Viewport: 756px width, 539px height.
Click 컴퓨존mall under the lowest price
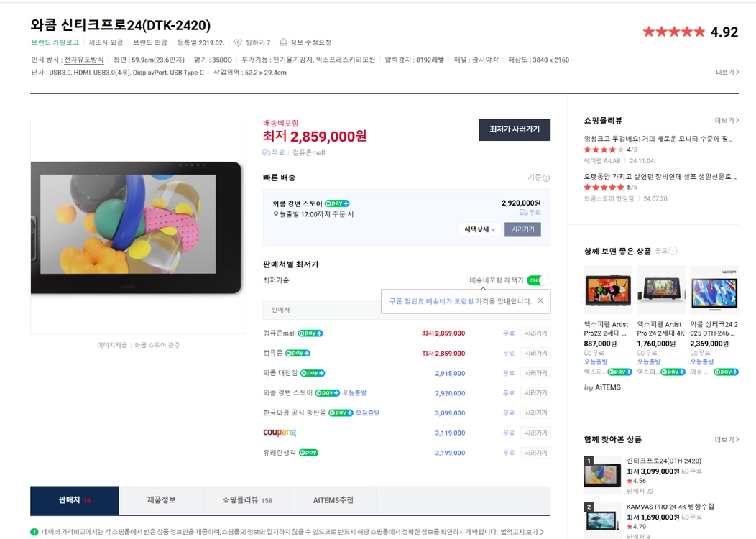click(x=308, y=152)
